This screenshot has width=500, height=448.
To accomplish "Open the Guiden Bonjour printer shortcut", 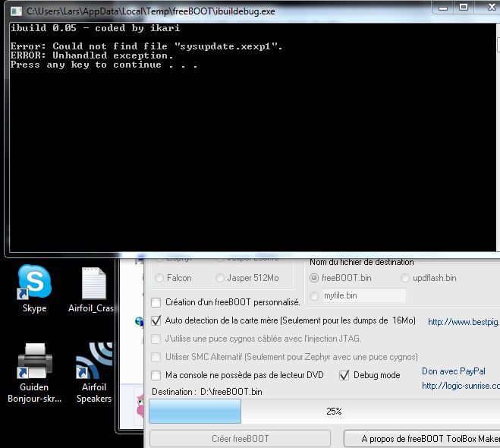I will click(x=34, y=362).
